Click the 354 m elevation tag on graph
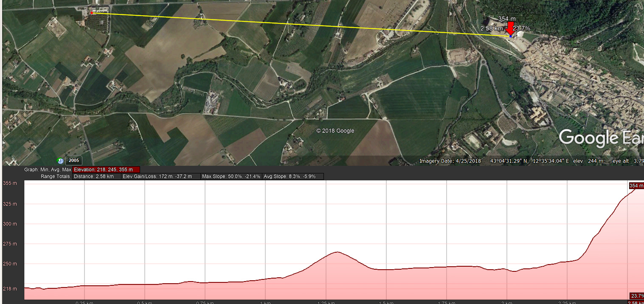Screen dimensions: 644x304 636,186
